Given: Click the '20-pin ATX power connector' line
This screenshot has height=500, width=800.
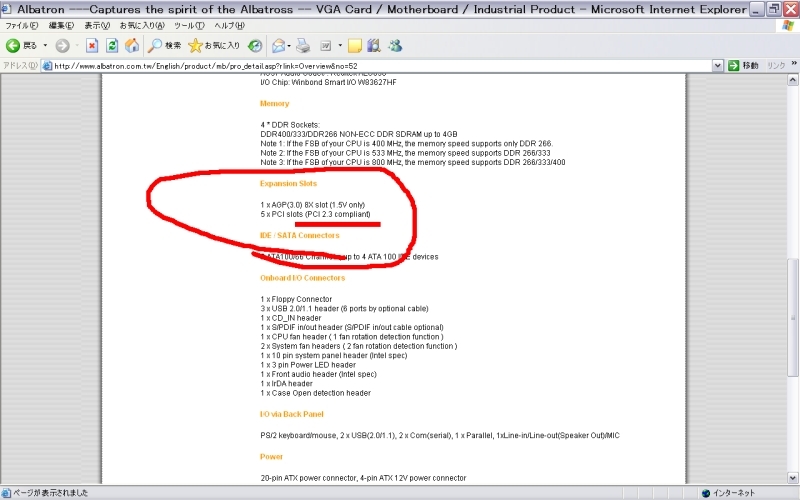Looking at the screenshot, I should (363, 479).
